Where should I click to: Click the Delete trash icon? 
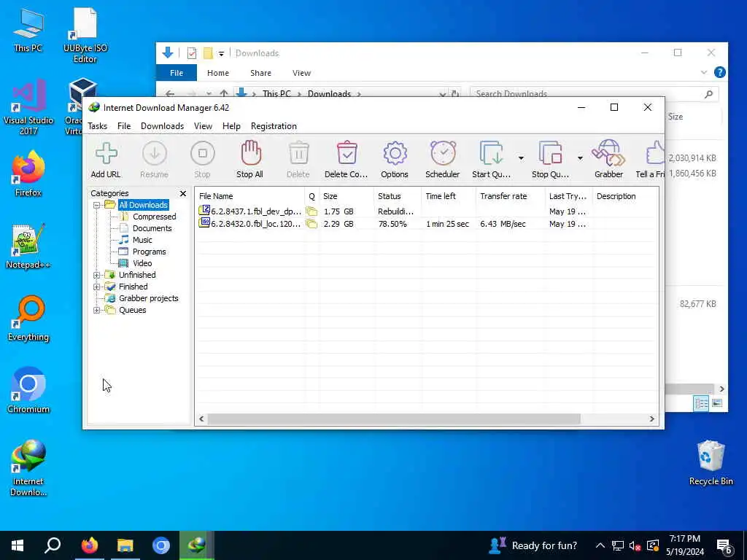tap(298, 153)
